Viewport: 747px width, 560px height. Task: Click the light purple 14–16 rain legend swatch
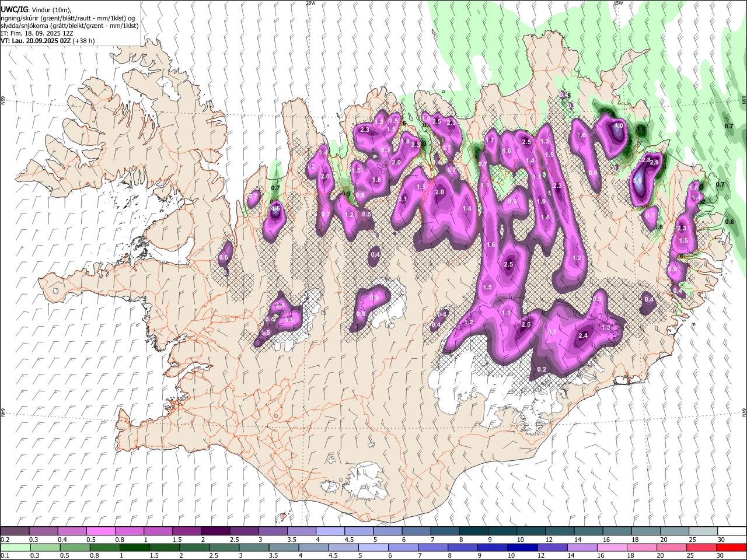pyautogui.click(x=582, y=547)
